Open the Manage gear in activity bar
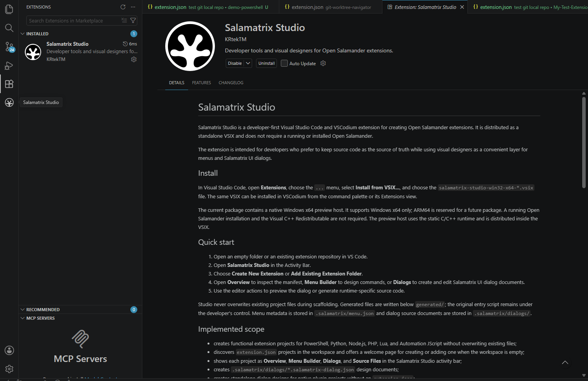This screenshot has height=381, width=588. 9,369
